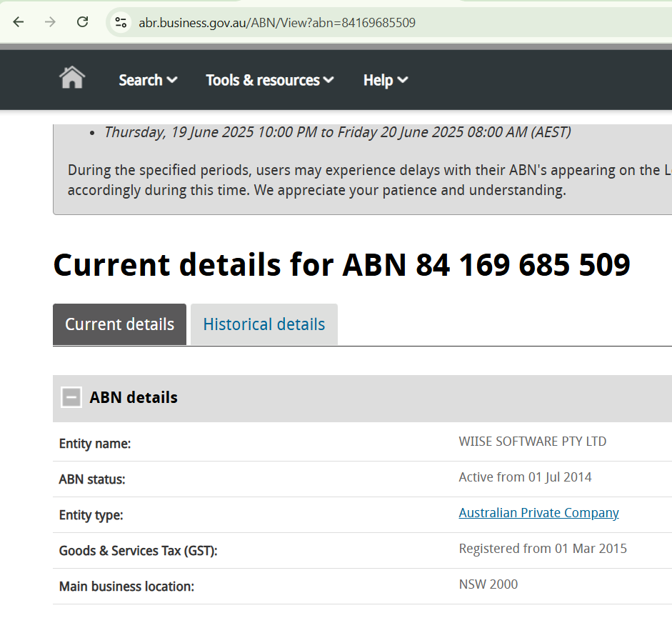This screenshot has height=623, width=672.
Task: Select the WIISE SOFTWARE PTY LTD entity name
Action: (x=533, y=441)
